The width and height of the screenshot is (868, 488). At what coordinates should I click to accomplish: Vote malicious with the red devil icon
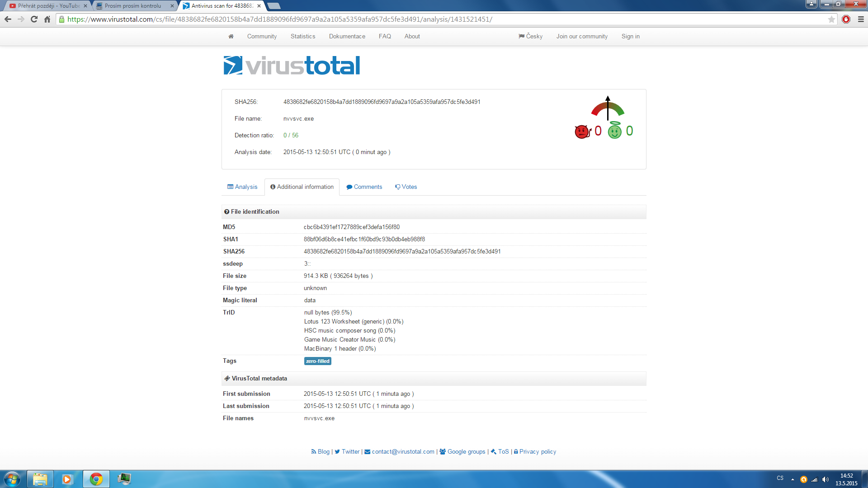click(x=582, y=131)
